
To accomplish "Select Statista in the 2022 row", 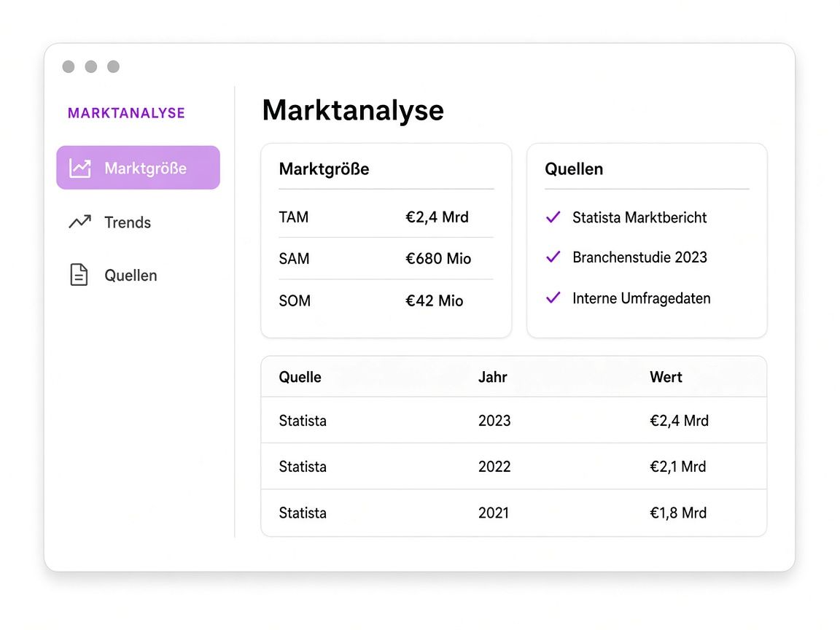I will pos(303,467).
